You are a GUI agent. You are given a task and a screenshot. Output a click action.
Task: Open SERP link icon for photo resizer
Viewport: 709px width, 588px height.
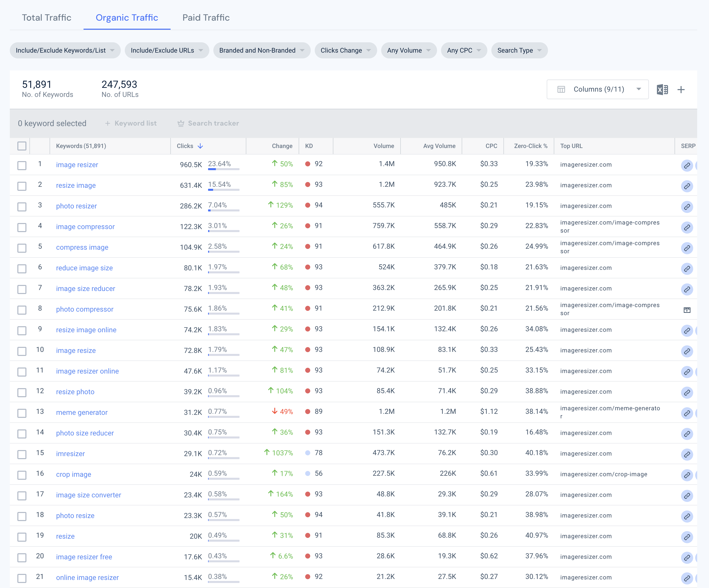point(687,207)
